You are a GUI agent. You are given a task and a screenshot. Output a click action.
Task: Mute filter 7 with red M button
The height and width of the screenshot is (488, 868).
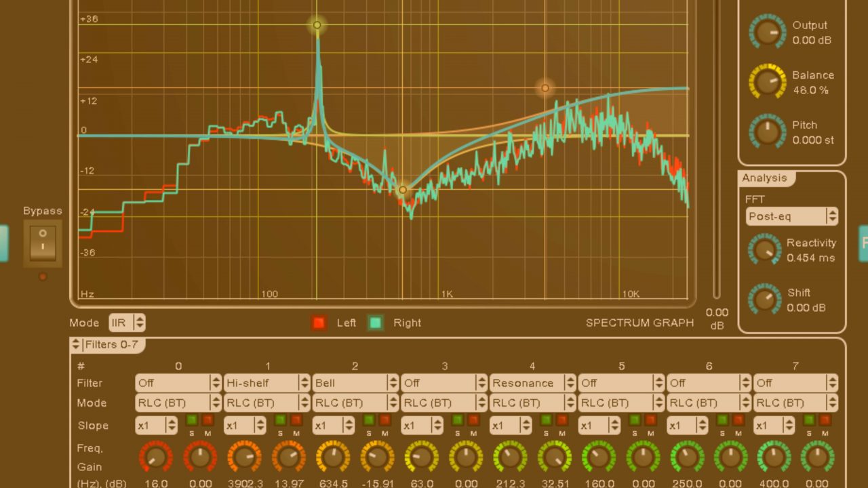pos(825,420)
